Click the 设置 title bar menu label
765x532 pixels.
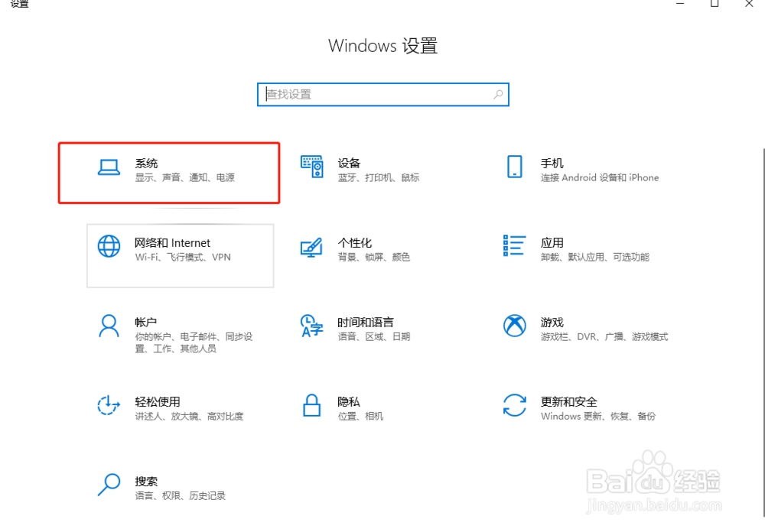click(x=19, y=5)
